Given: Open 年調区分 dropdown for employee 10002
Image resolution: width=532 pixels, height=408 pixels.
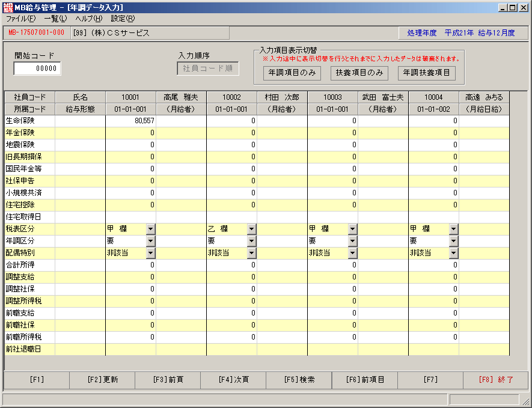Looking at the screenshot, I should click(251, 241).
